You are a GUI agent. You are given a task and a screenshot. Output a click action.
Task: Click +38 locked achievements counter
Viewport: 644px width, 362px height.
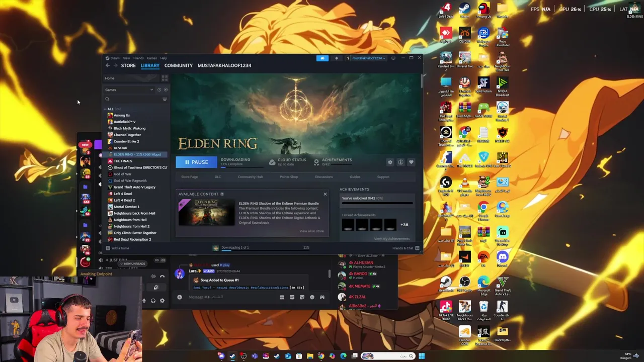click(404, 225)
